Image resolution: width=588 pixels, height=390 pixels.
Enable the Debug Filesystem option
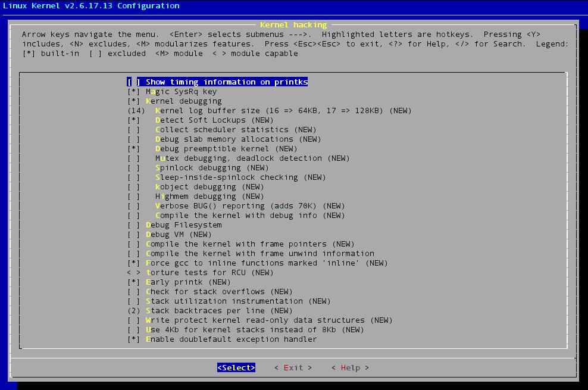click(174, 225)
